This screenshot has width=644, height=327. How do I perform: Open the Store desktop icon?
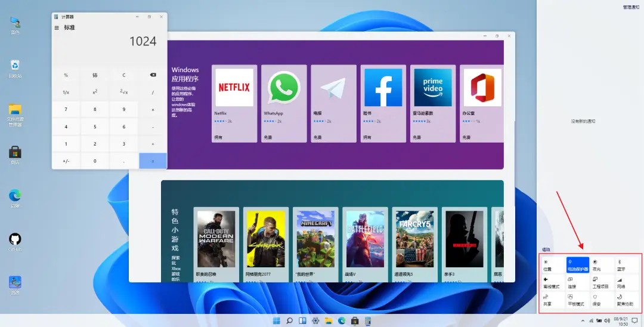(15, 155)
